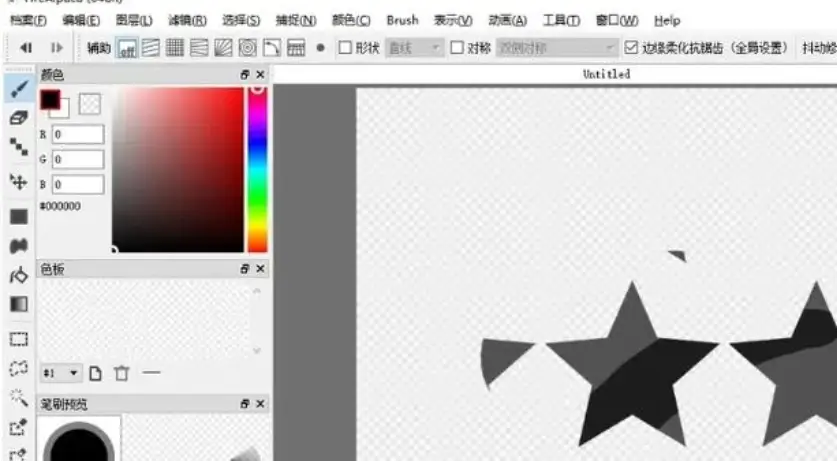Enable vanishing point snap guide
837x461 pixels.
point(199,48)
